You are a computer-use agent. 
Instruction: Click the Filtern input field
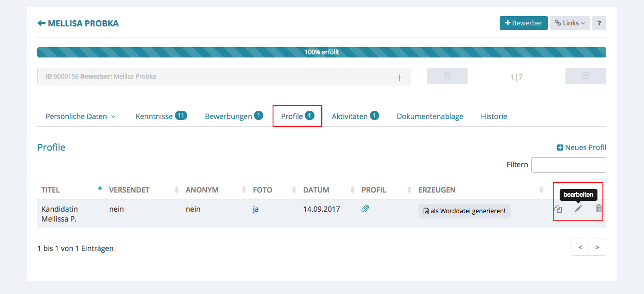tap(568, 165)
